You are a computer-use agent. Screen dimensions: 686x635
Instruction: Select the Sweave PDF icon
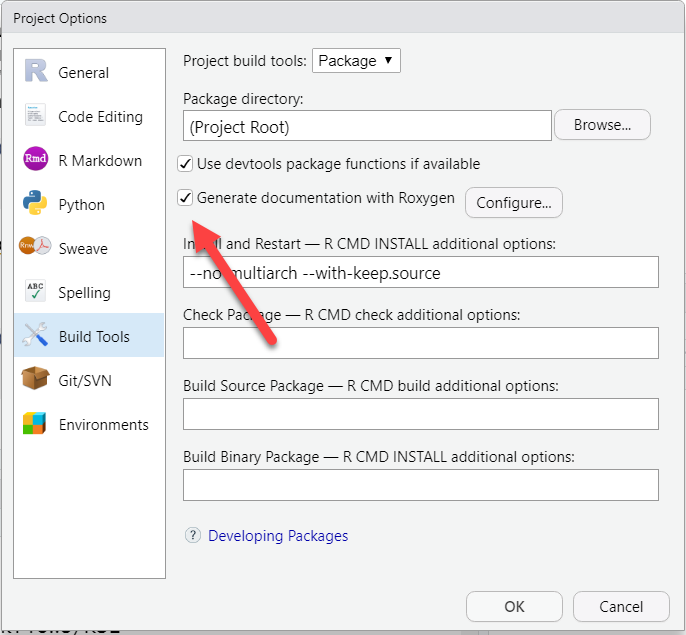(x=36, y=248)
